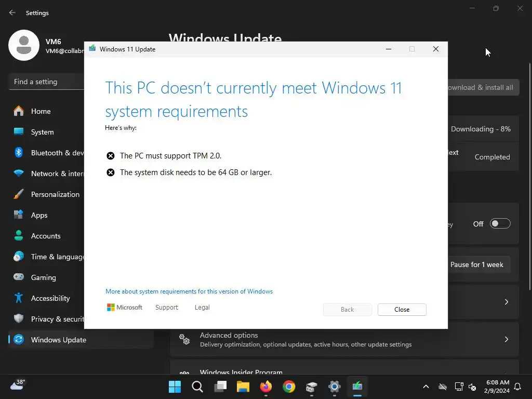Open Privacy & security settings
532x399 pixels.
pyautogui.click(x=46, y=319)
